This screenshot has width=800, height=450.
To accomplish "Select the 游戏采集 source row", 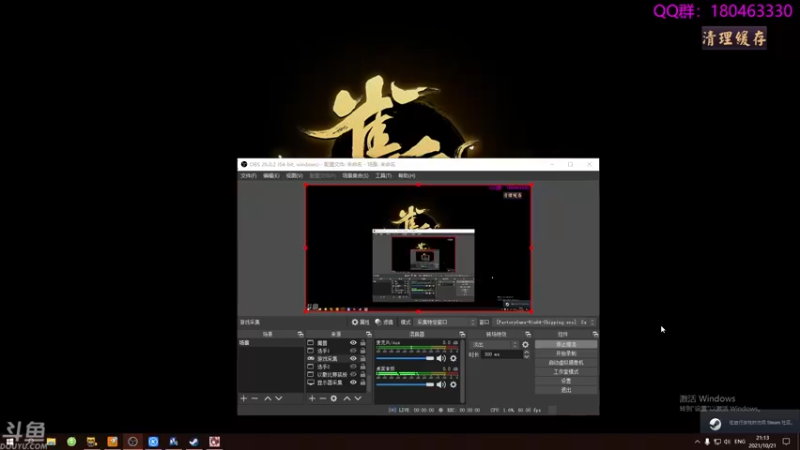I will point(337,359).
